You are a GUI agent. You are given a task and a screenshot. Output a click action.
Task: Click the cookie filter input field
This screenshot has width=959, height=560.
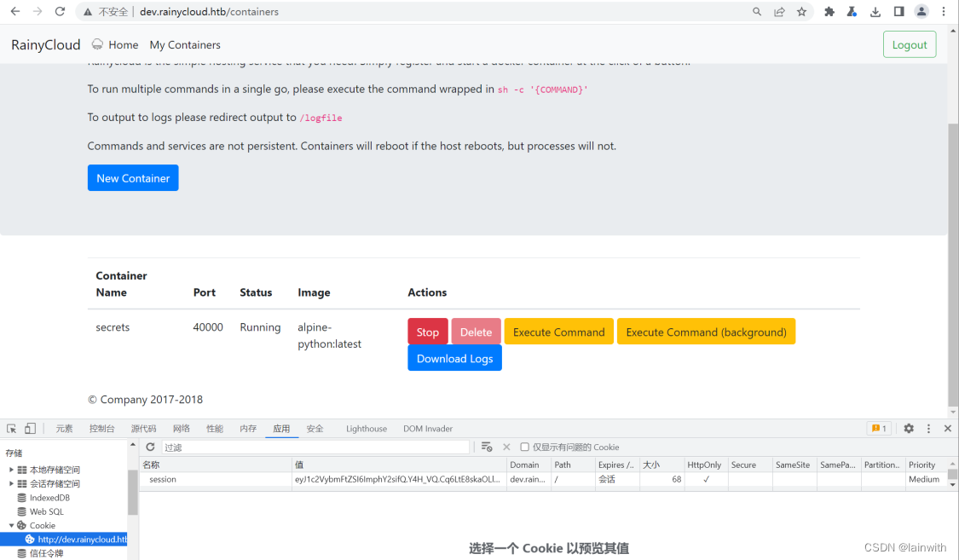click(315, 447)
